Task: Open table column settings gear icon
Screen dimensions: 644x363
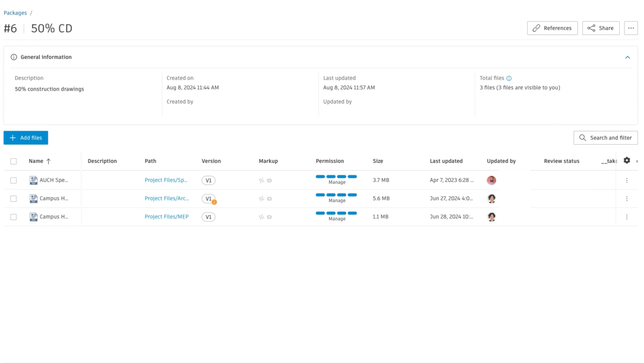Action: pos(626,160)
